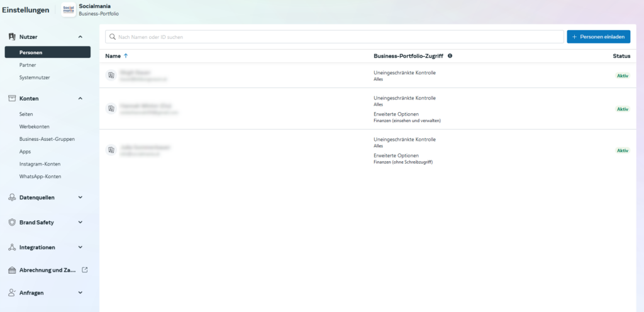This screenshot has height=312, width=644.
Task: Click the sort arrow next to Name
Action: (x=126, y=56)
